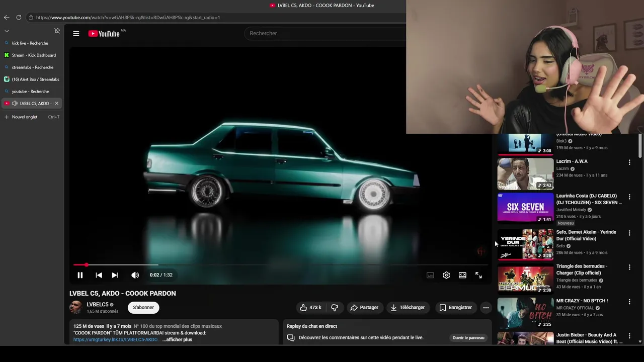Play the NO B*TCH video thumbnail

(525, 313)
